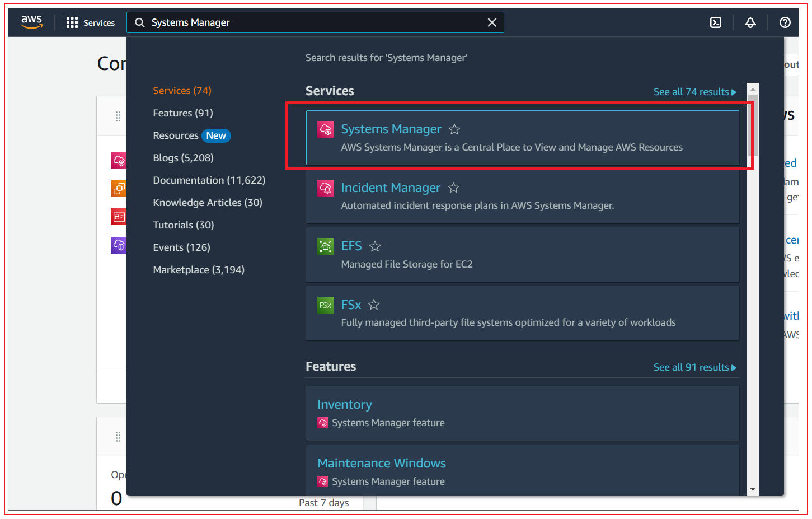Open the notifications bell
The image size is (812, 519).
pyautogui.click(x=750, y=22)
